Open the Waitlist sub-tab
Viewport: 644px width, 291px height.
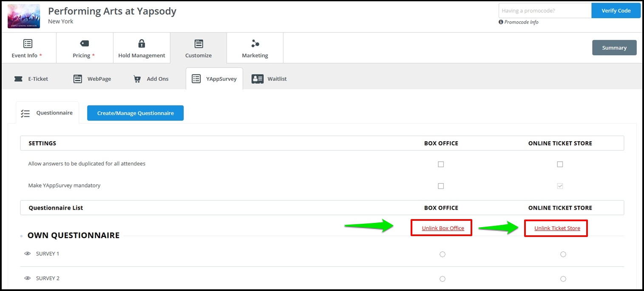pyautogui.click(x=269, y=79)
